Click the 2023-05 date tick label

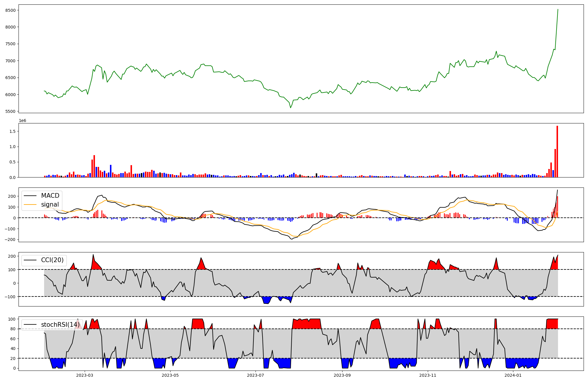170,375
